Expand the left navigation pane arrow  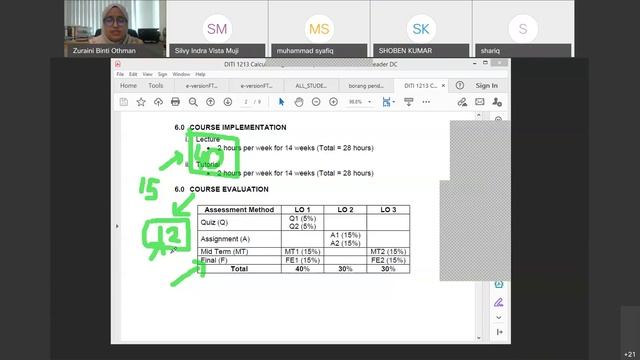[117, 226]
